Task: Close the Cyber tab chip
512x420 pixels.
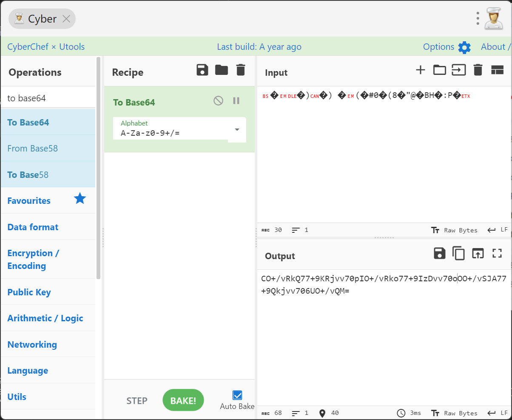Action: pos(66,19)
